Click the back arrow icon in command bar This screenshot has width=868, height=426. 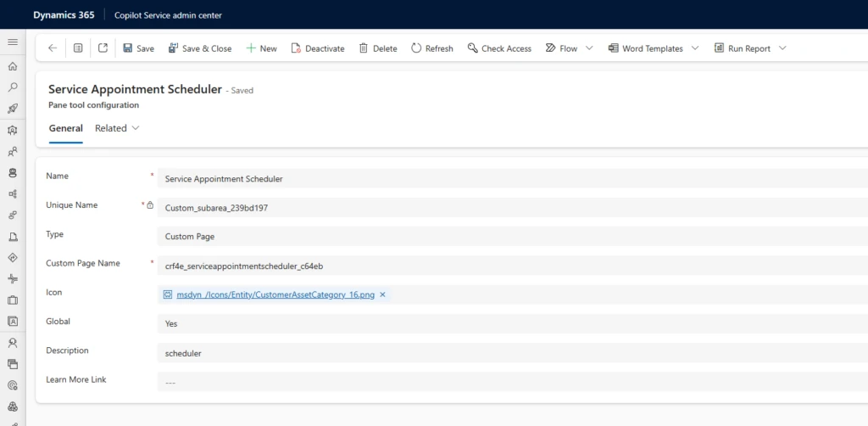53,48
